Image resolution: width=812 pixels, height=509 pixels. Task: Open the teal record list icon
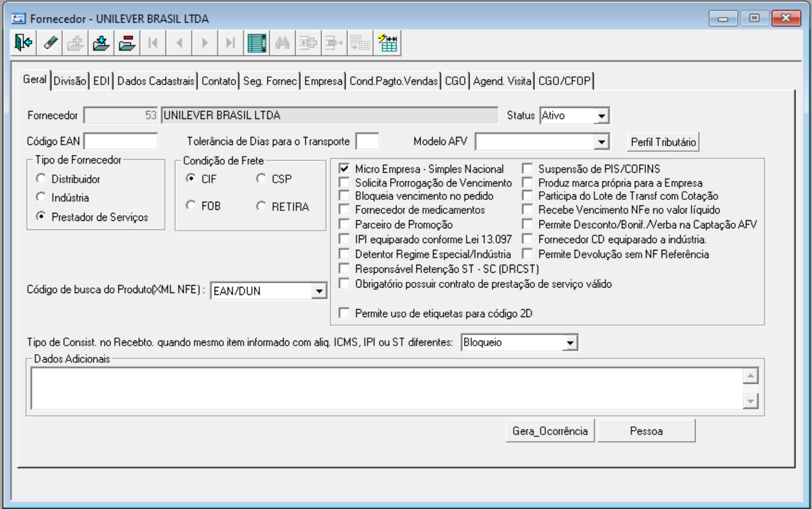pos(256,43)
